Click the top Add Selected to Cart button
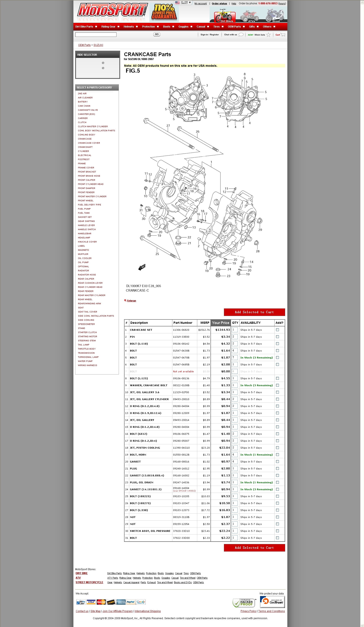Screen dimensions: 364x627 coord(254,312)
